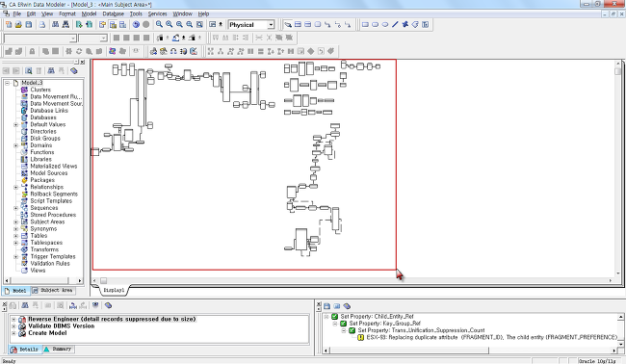Expand the Reverse Engineer log entry

13,320
